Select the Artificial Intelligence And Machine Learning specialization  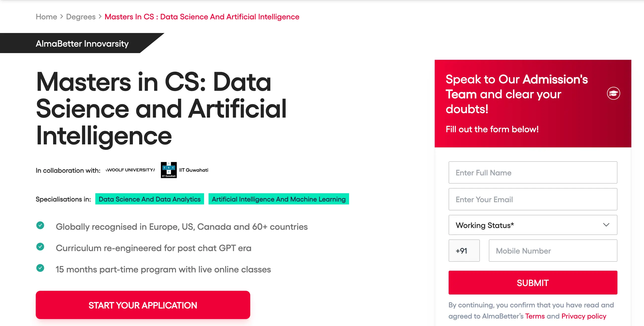(x=279, y=199)
